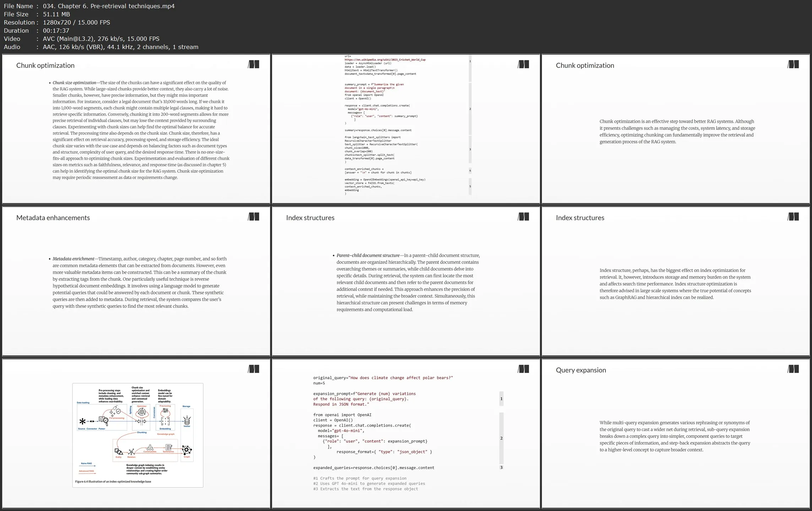Click the 'Query expansion' slide heading
Viewport: 812px width, 511px height.
581,370
